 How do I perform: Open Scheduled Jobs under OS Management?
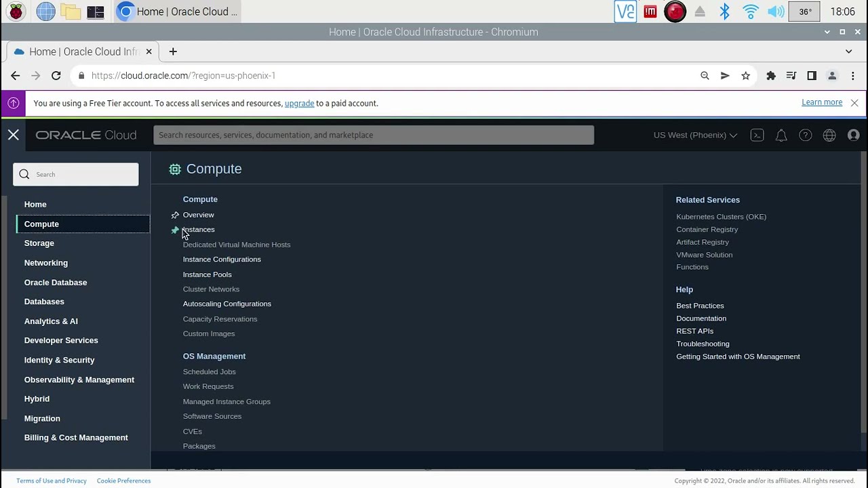[x=210, y=372]
